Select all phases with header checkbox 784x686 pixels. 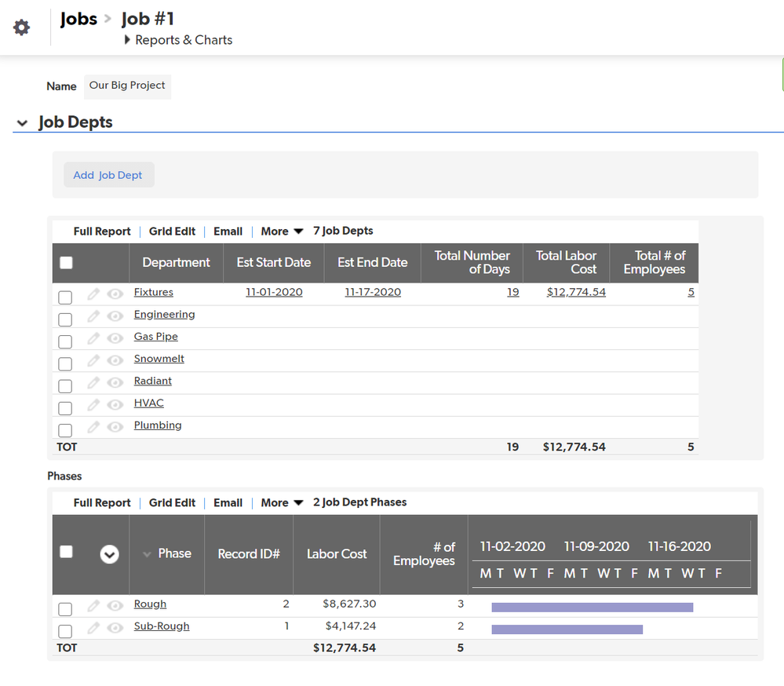66,552
